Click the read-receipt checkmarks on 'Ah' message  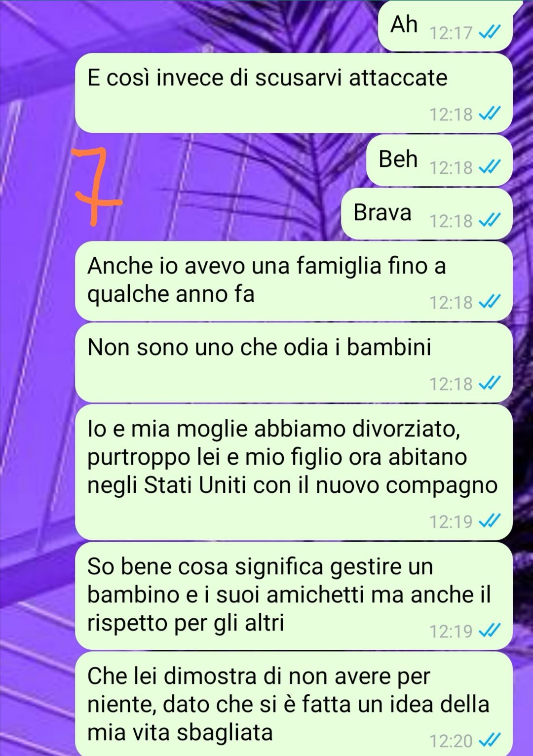tap(491, 33)
